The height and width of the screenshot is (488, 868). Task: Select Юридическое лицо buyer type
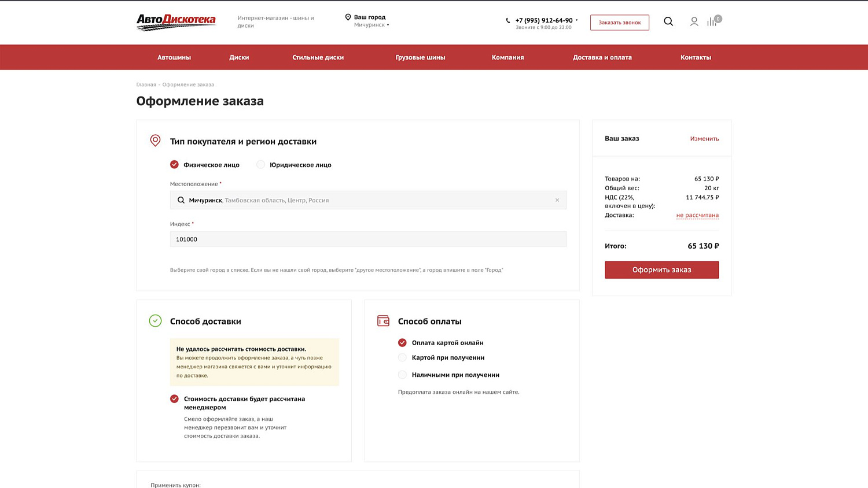[261, 165]
